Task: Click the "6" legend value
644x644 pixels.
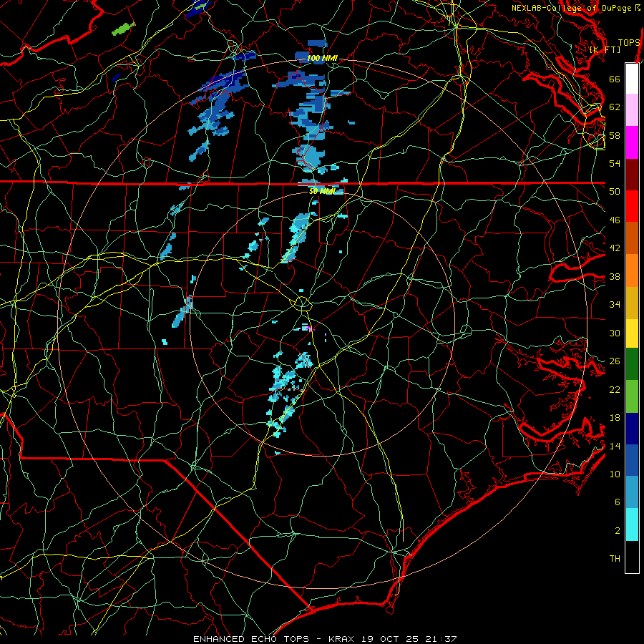Action: pyautogui.click(x=618, y=502)
